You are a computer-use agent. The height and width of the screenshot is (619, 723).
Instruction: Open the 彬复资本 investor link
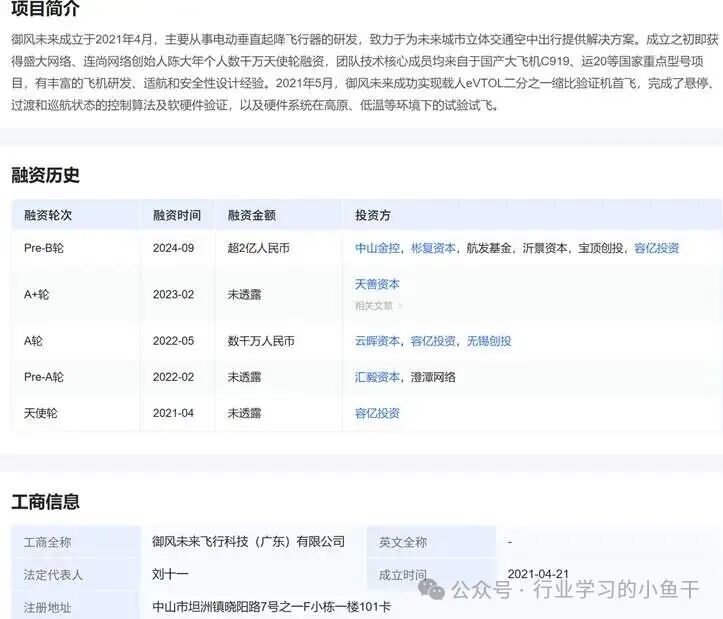[x=433, y=248]
